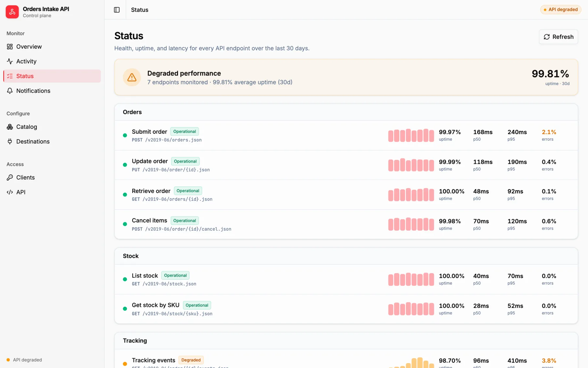
Task: Click the Retrieve order endpoint name
Action: [151, 191]
